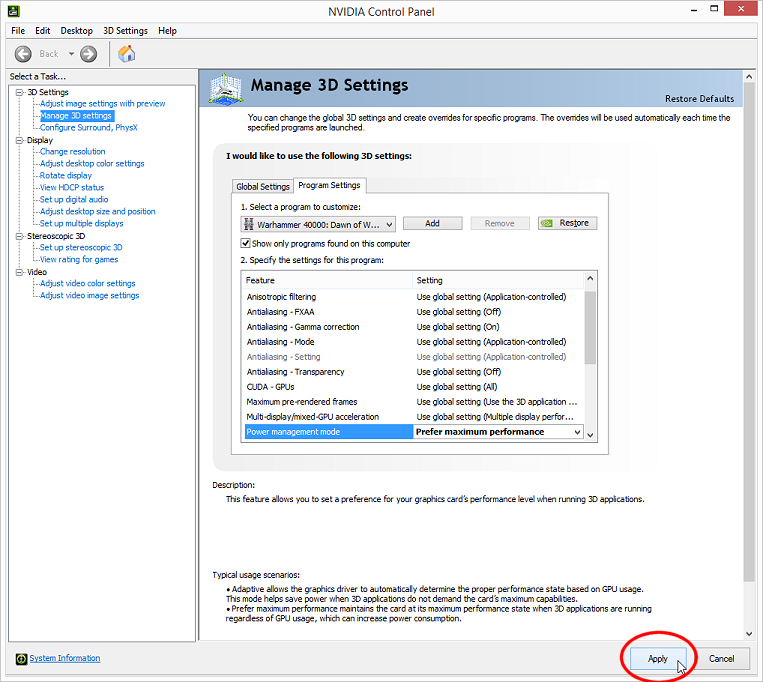Select Power management mode feature row
763x682 pixels.
click(x=328, y=432)
